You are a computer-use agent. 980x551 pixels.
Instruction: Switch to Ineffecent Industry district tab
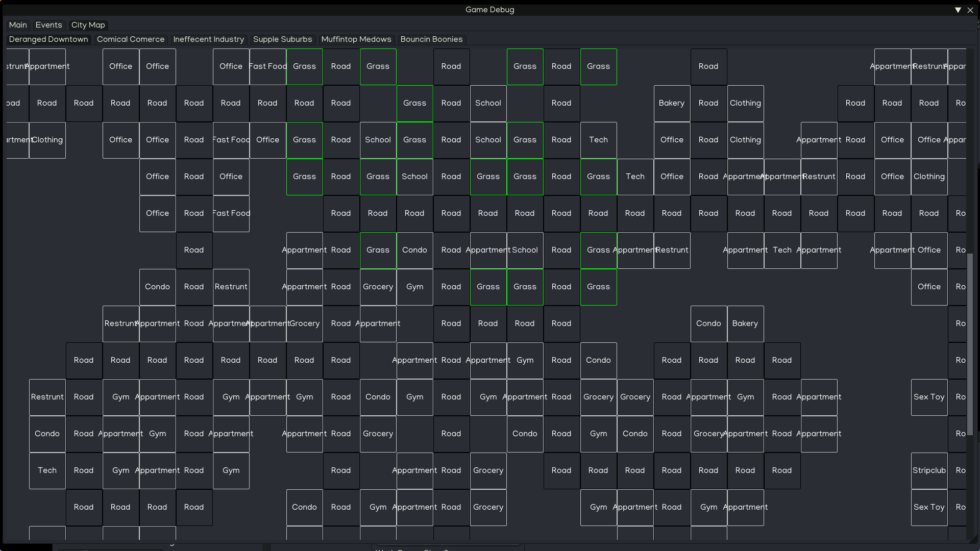click(x=208, y=39)
